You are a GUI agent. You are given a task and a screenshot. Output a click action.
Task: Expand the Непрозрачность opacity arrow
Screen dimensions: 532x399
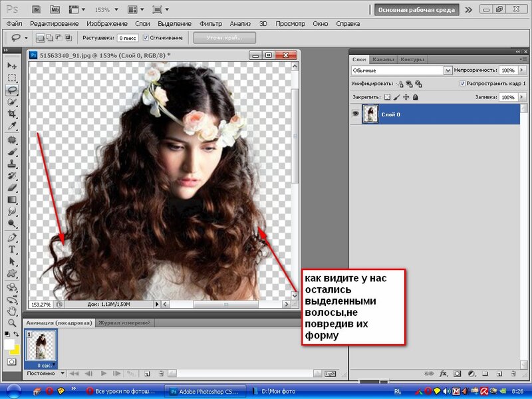[x=521, y=70]
